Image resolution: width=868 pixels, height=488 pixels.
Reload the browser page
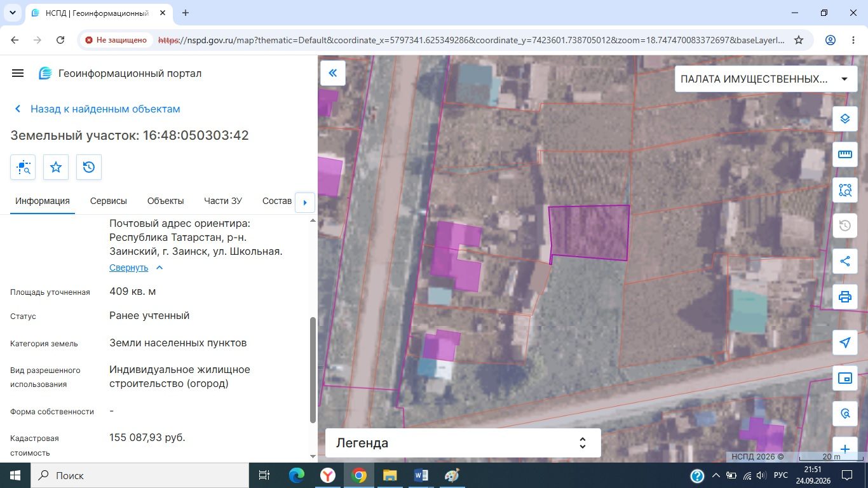click(x=60, y=40)
